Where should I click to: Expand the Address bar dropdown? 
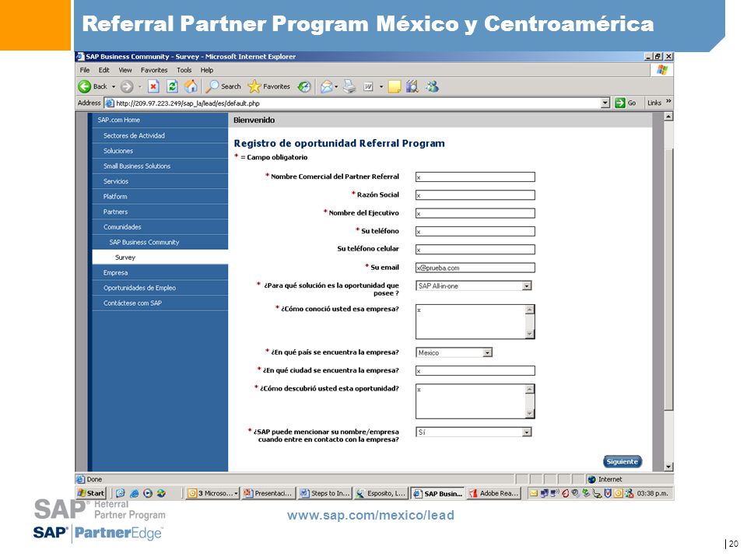pos(605,103)
